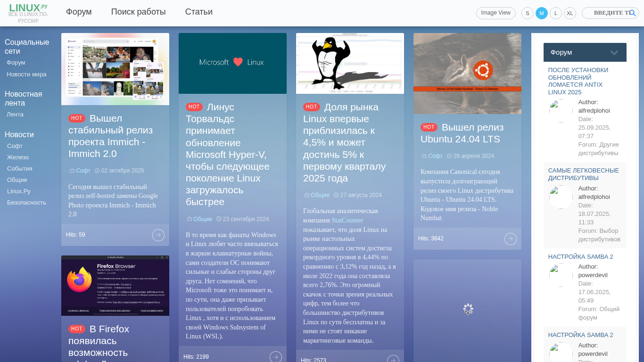This screenshot has height=362, width=644.
Task: Click the Общие category on the Hyper-V card
Action: [x=203, y=219]
